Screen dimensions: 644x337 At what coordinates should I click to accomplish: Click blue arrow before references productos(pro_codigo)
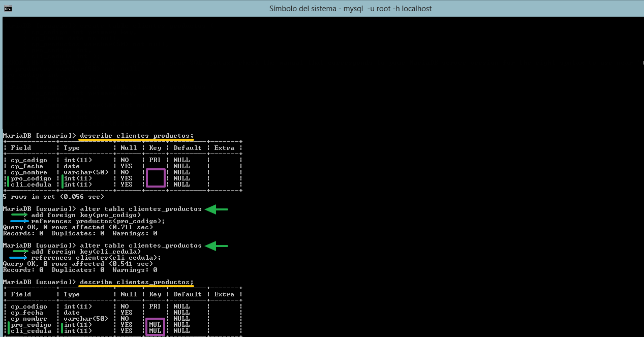[19, 221]
